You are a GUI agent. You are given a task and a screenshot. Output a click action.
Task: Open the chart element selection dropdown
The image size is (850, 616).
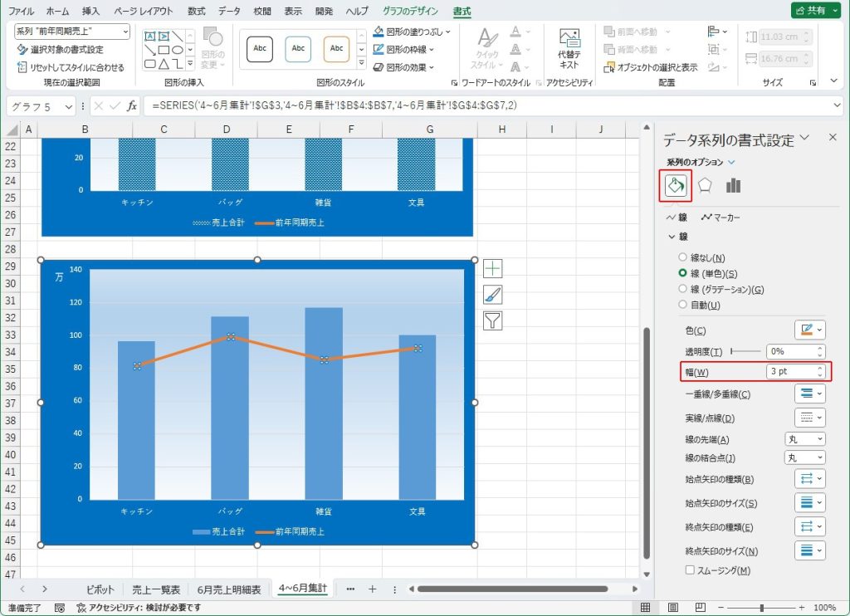click(x=72, y=32)
